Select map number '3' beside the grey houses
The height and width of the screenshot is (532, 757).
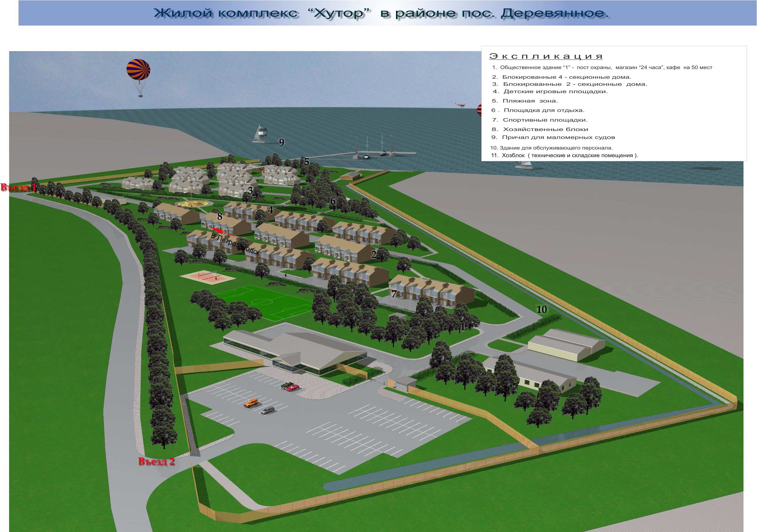coord(250,191)
